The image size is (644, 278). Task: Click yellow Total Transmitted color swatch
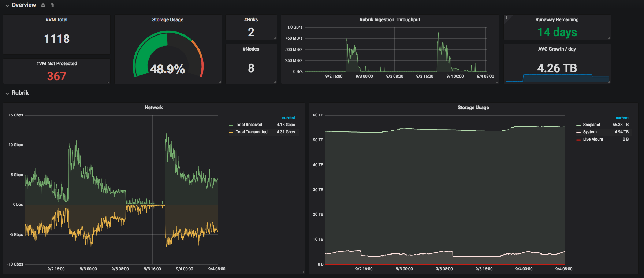(231, 132)
